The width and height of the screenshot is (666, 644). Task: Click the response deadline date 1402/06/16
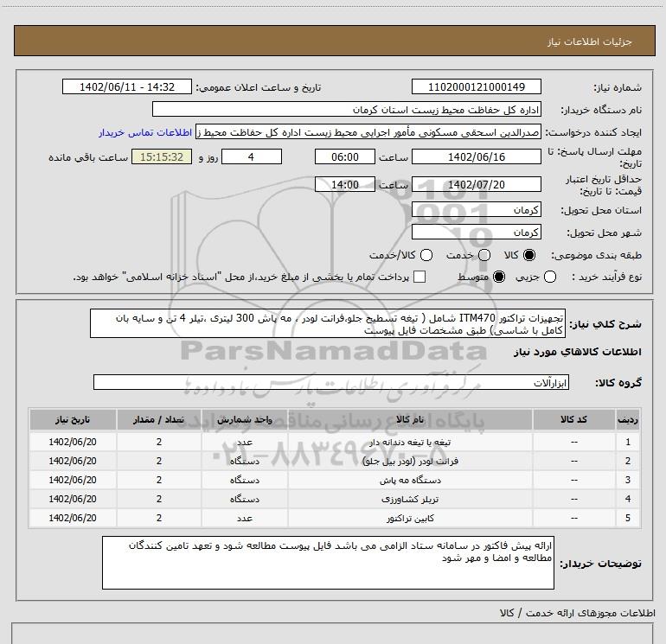[x=476, y=156]
